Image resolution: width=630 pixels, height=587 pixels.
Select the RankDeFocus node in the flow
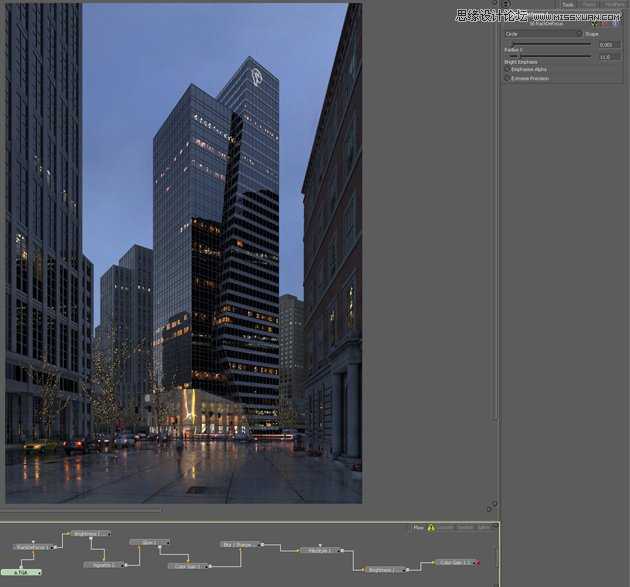[x=34, y=547]
